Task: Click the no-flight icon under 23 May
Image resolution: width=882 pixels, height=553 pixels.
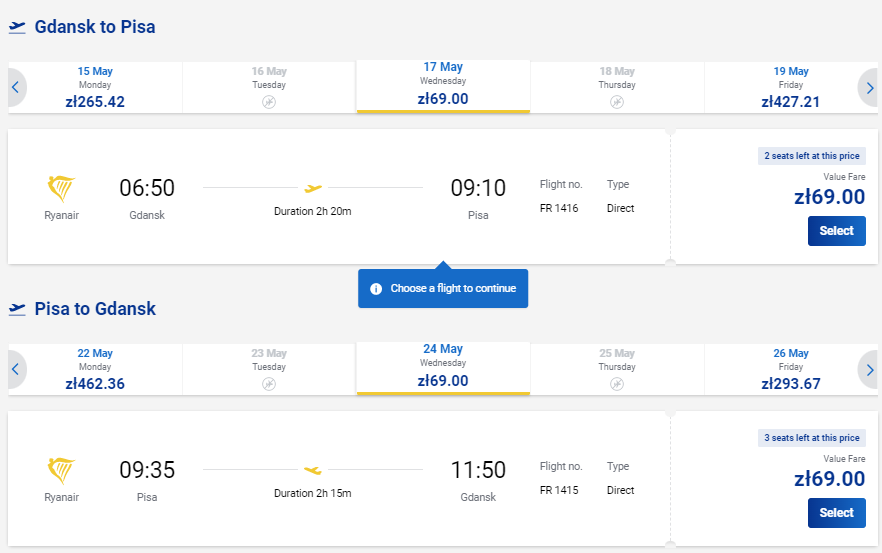Action: pos(269,384)
